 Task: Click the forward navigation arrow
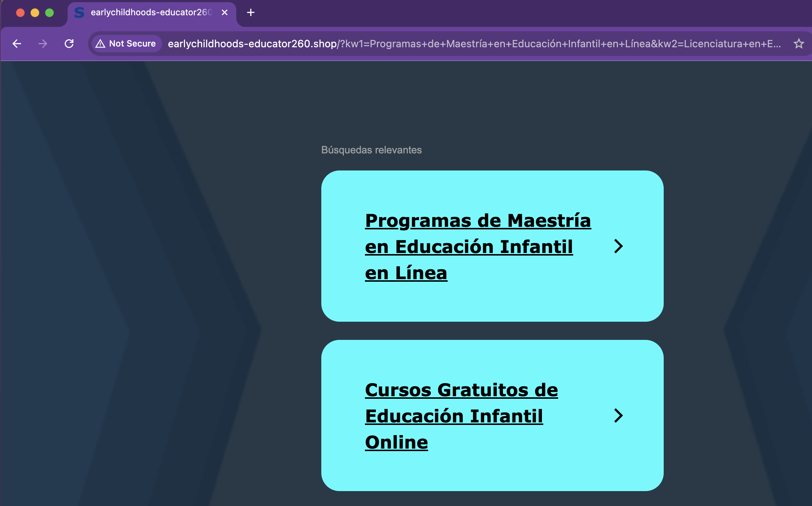pos(43,44)
